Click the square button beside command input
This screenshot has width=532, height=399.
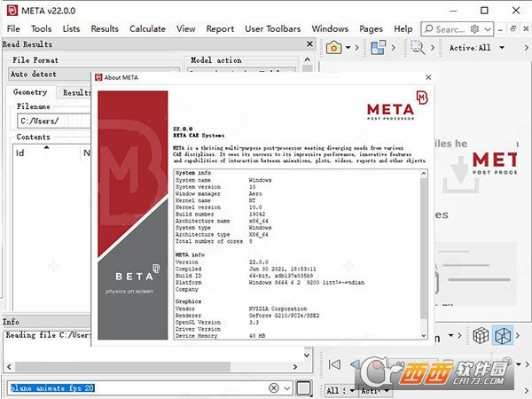point(303,388)
